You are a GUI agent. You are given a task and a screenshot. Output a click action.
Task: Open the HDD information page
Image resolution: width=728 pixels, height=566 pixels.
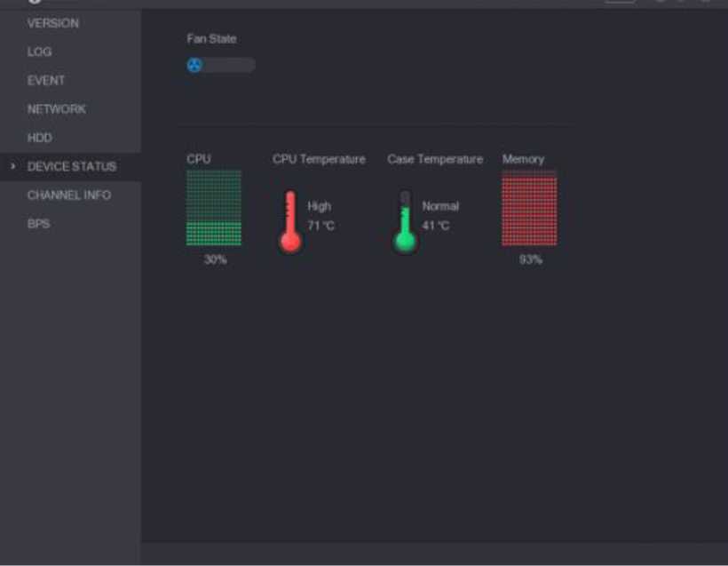click(39, 138)
